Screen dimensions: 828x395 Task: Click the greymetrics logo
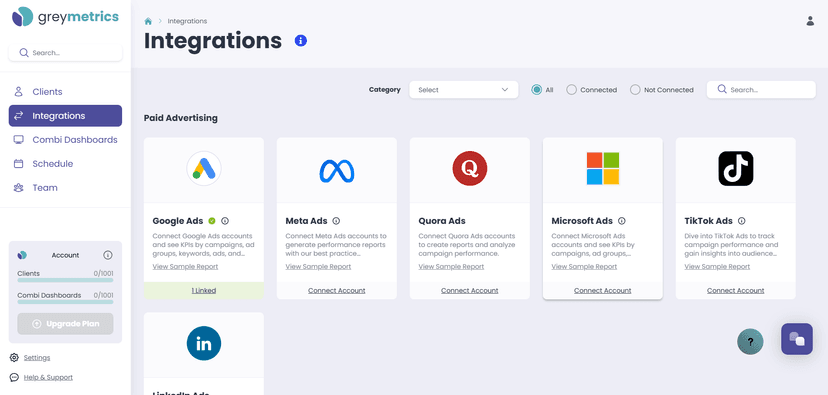65,17
